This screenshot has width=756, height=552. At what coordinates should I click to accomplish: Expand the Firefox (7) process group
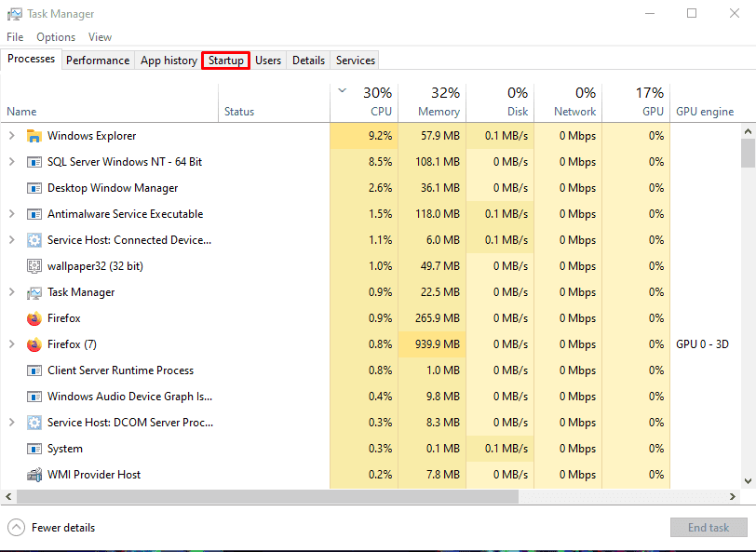click(11, 344)
